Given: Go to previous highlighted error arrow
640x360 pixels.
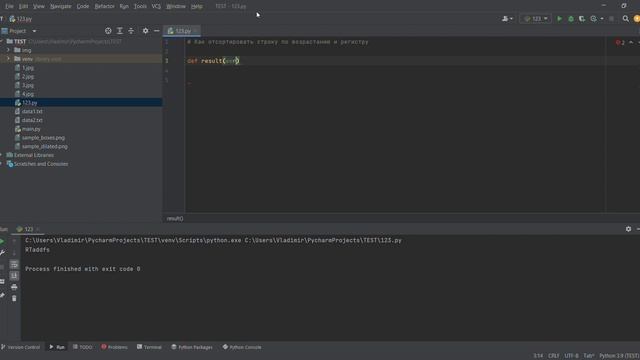Looking at the screenshot, I should pyautogui.click(x=631, y=42).
